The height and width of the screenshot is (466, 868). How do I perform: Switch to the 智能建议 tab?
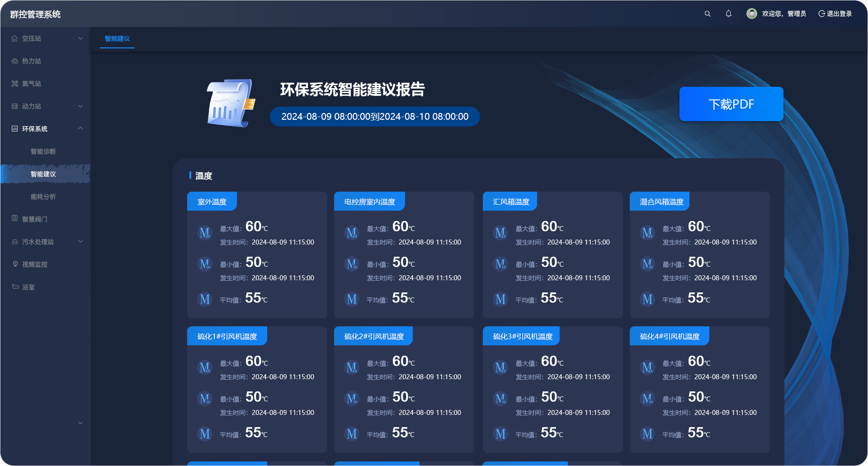[117, 39]
